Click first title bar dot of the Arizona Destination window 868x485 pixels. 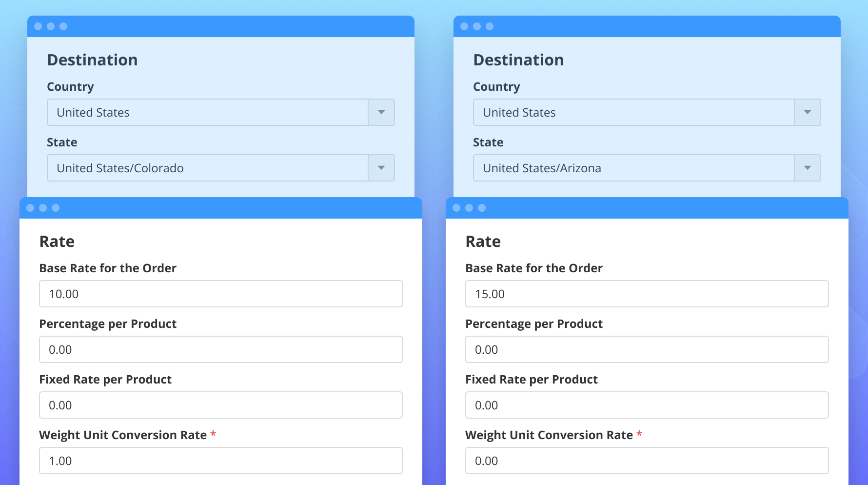464,26
